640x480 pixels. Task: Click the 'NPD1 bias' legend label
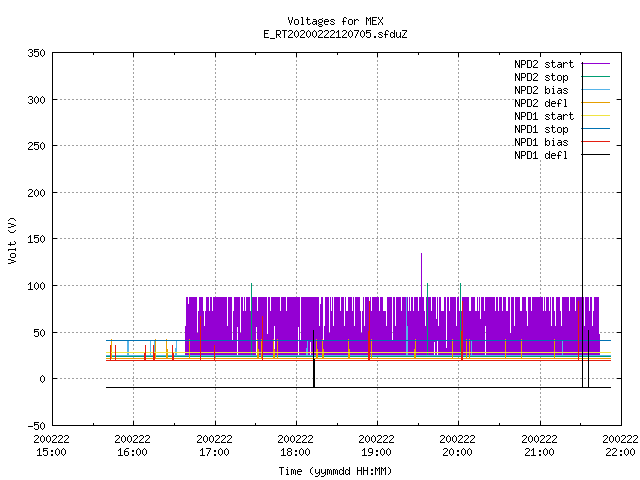pyautogui.click(x=541, y=142)
